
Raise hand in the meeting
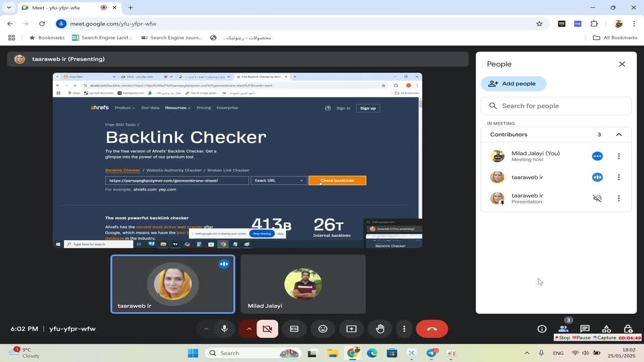click(x=380, y=329)
